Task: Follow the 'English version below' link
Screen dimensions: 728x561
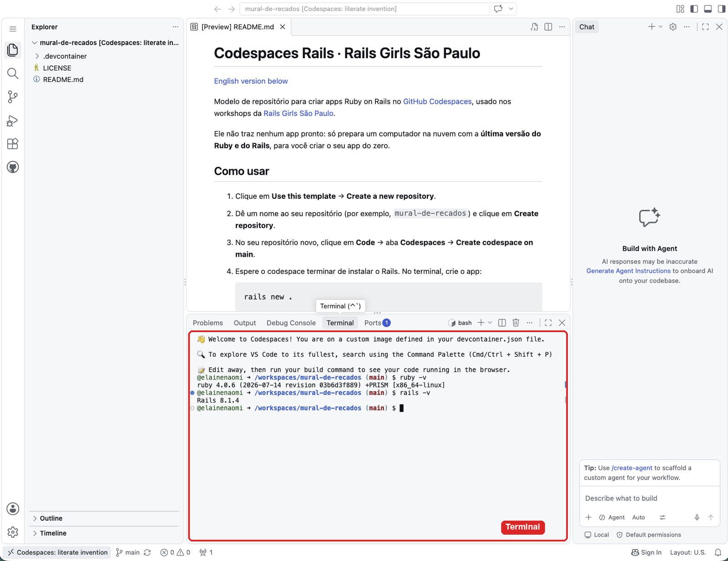Action: (251, 81)
